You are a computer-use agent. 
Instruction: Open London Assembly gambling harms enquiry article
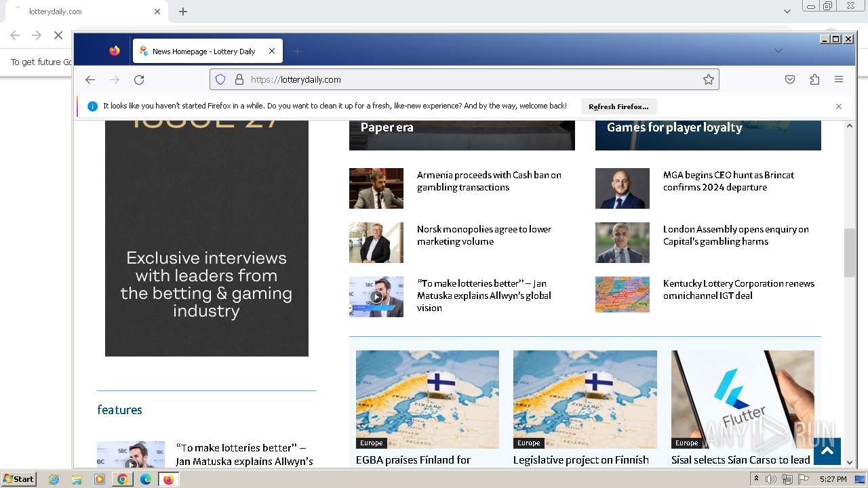click(x=736, y=235)
